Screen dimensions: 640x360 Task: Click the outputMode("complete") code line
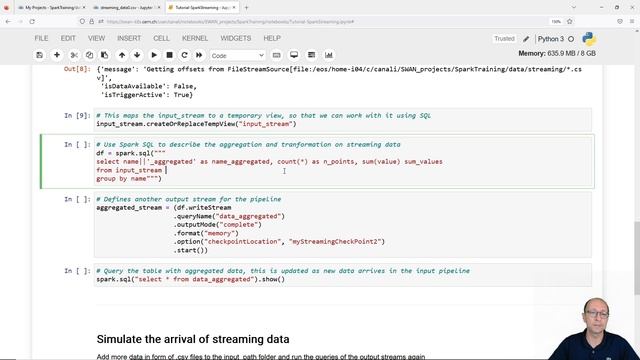click(x=218, y=225)
